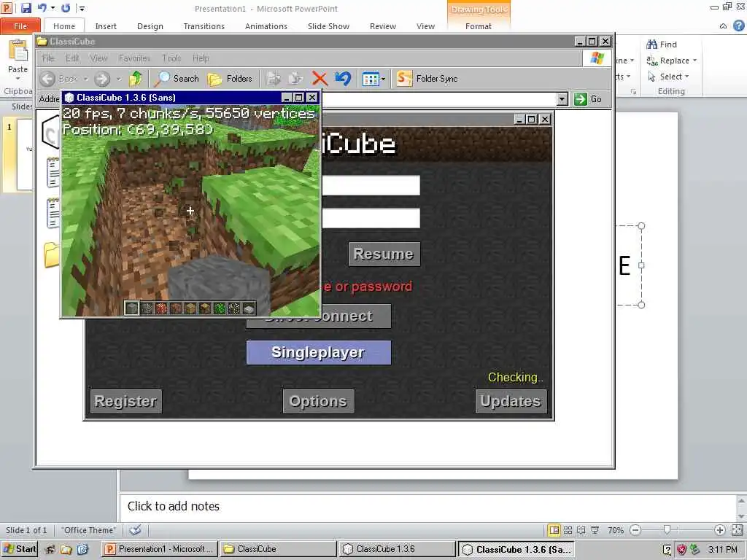Select the red brick block in the hotbar
This screenshot has width=747, height=560.
click(161, 308)
